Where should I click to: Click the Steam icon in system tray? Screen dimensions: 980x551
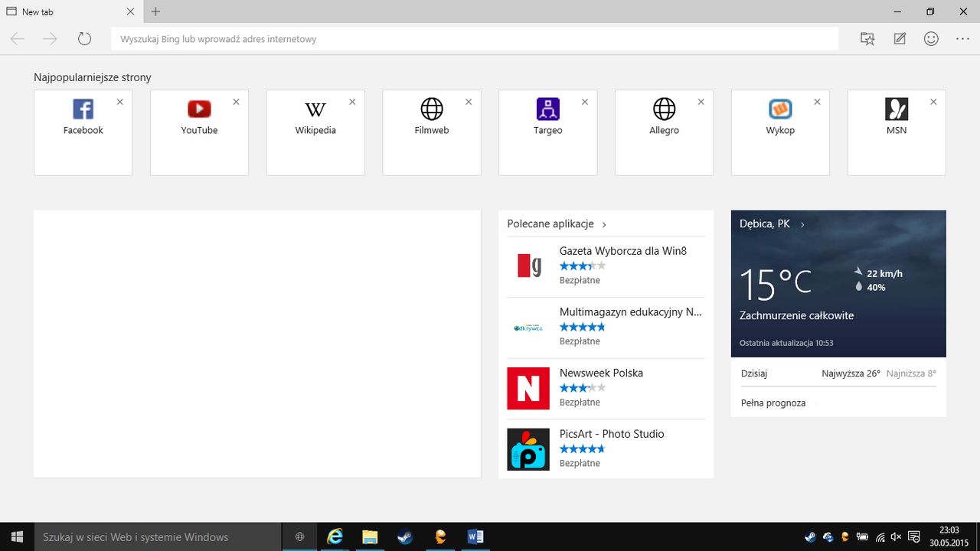click(810, 536)
